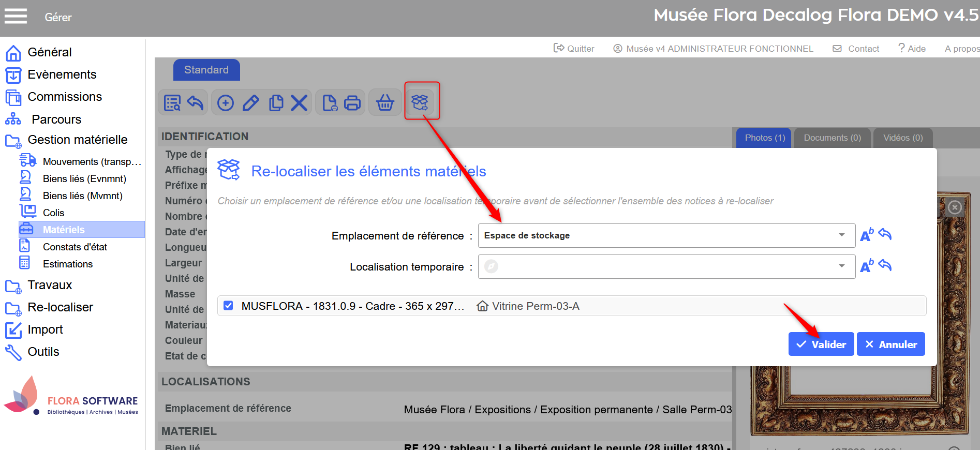Select Constats d'état in sidebar menu

click(75, 247)
